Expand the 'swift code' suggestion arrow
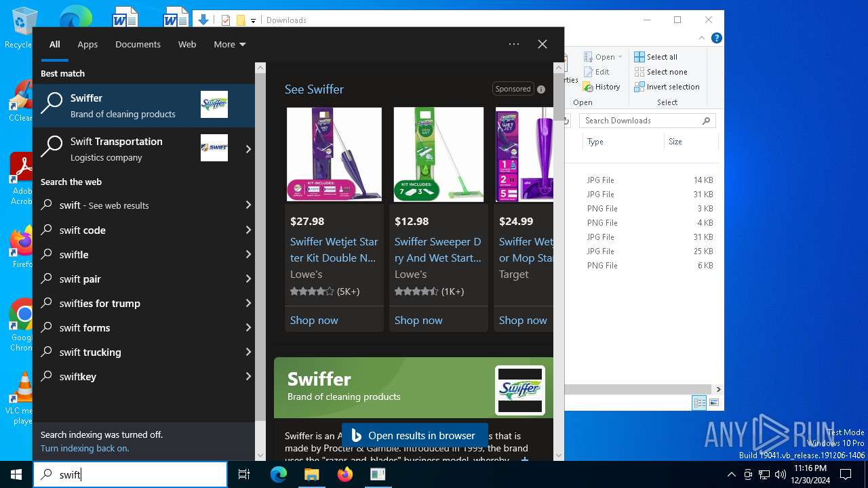The width and height of the screenshot is (868, 488). (x=248, y=230)
